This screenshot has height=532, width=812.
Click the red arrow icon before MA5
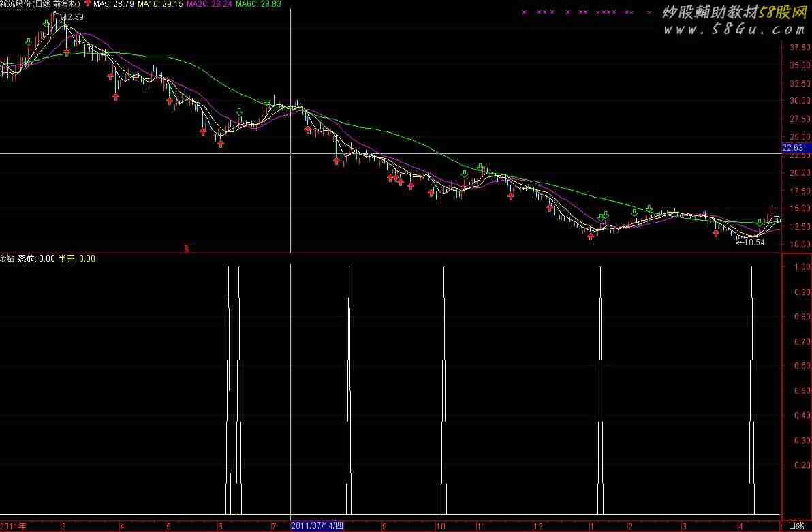click(88, 4)
